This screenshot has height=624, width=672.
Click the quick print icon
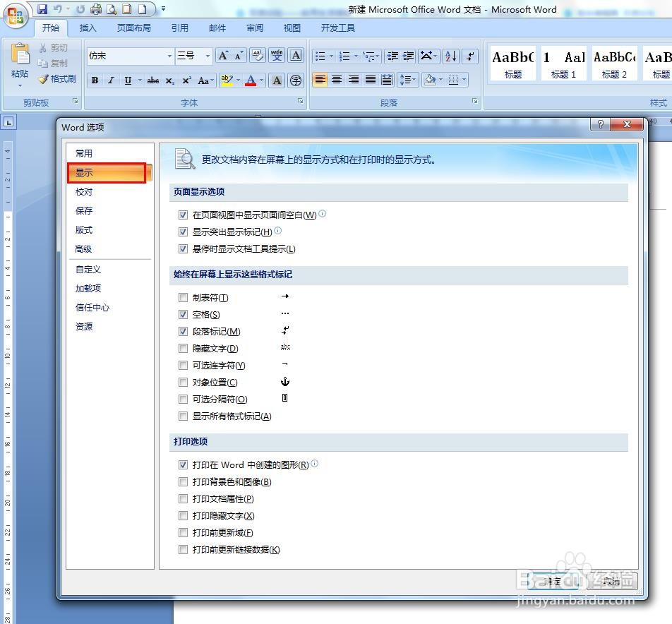coord(96,9)
